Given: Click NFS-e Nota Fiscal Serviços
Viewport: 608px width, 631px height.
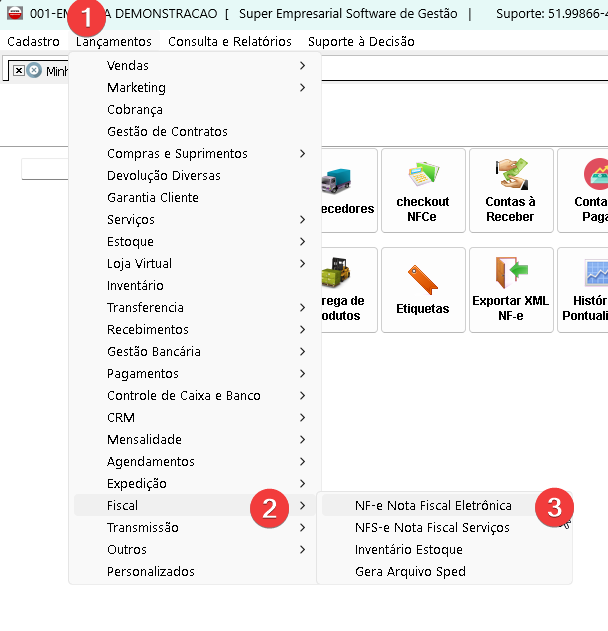Looking at the screenshot, I should coord(432,527).
